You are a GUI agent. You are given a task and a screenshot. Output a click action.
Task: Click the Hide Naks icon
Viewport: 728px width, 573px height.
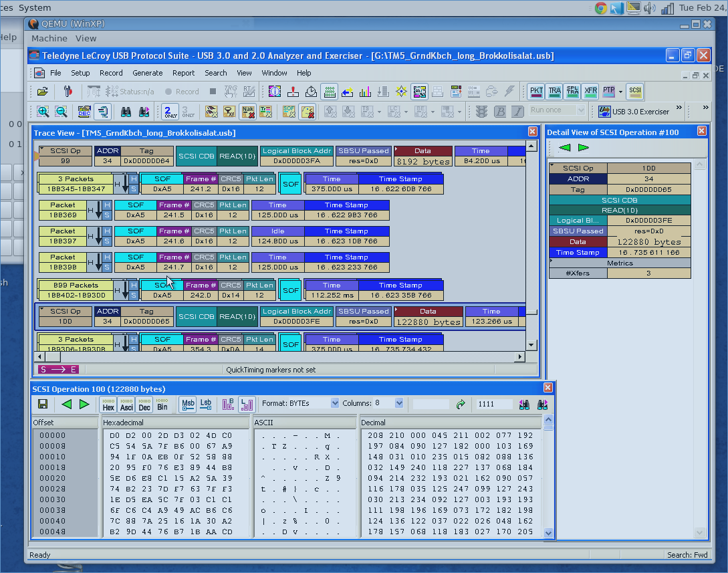point(248,112)
